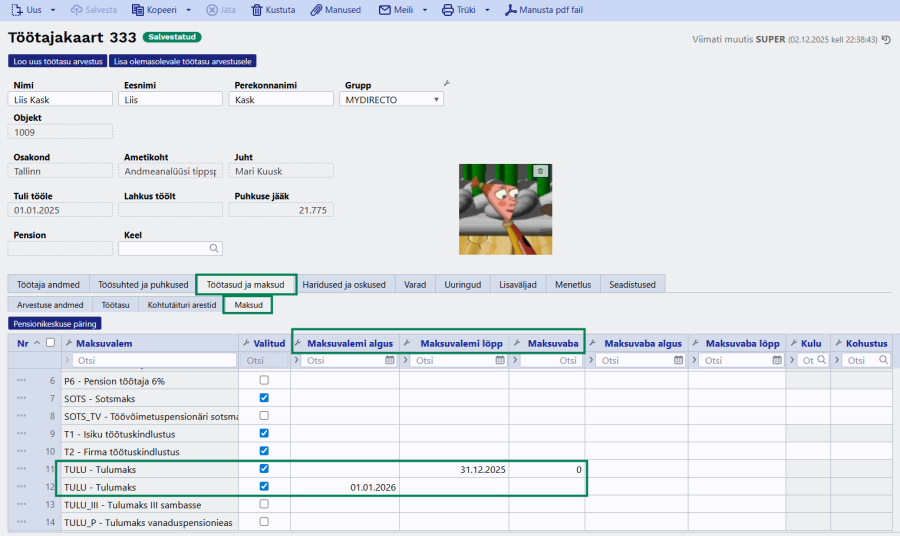Uncheck Valitud for SOTS - Sotsmaks
The image size is (900, 536).
pos(264,398)
